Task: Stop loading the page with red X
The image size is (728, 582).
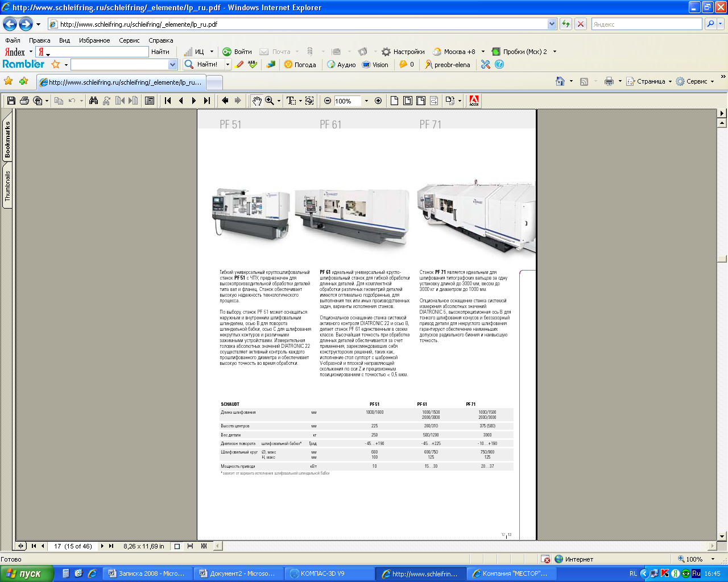Action: (x=581, y=24)
